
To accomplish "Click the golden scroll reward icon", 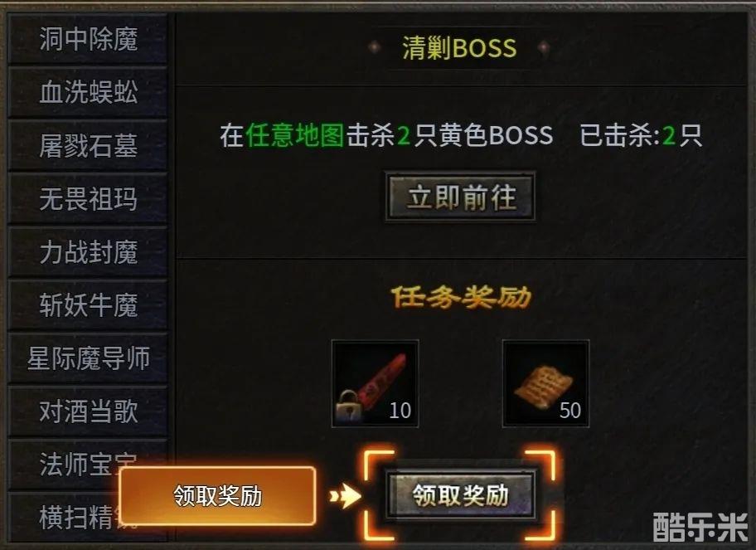I will [545, 383].
